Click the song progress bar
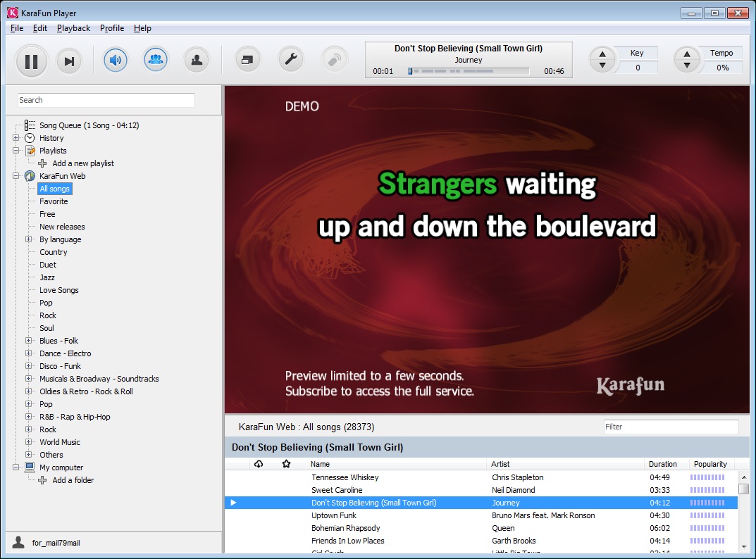 click(469, 71)
